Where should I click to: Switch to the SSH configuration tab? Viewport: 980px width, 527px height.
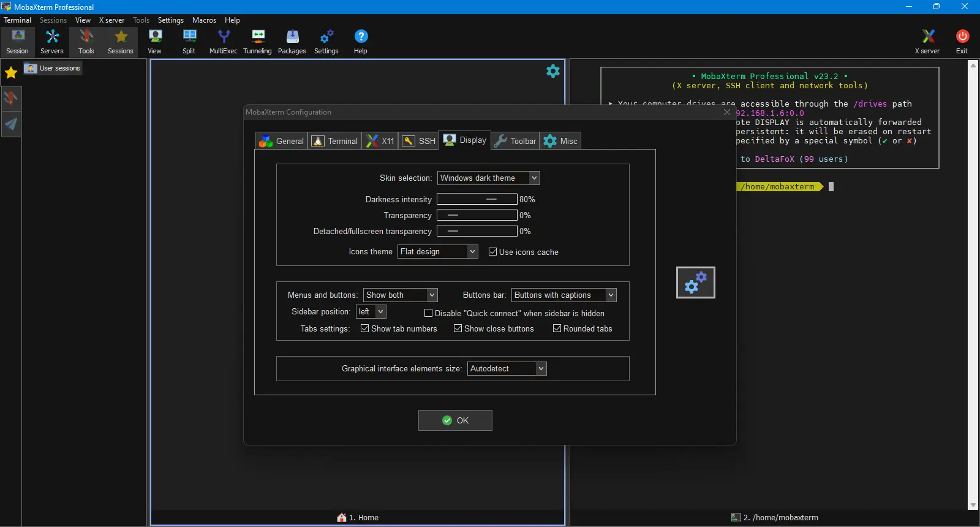[x=419, y=141]
